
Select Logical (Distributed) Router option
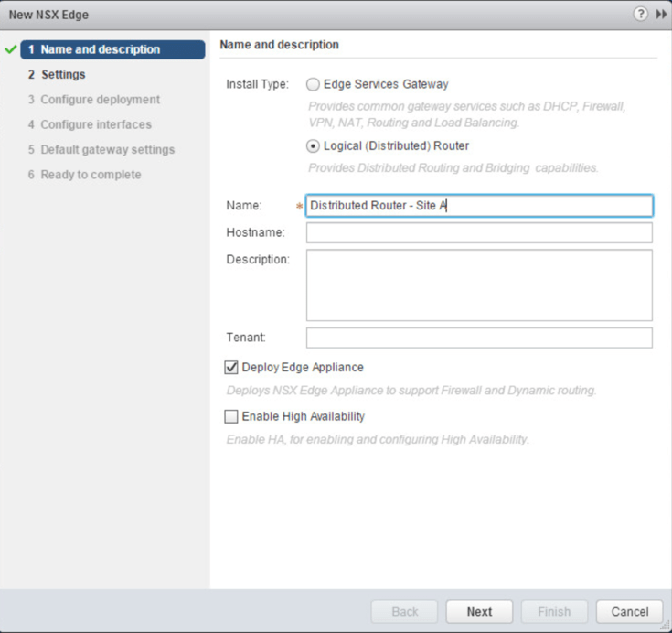(314, 145)
